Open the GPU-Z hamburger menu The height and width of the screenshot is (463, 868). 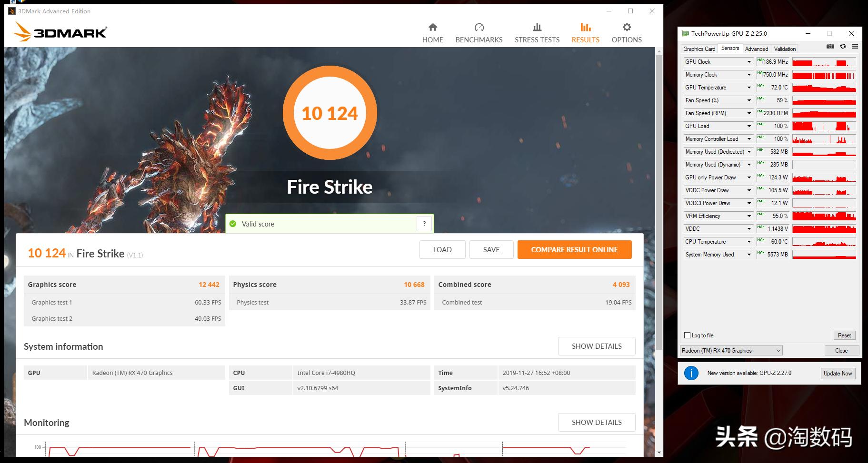(855, 46)
